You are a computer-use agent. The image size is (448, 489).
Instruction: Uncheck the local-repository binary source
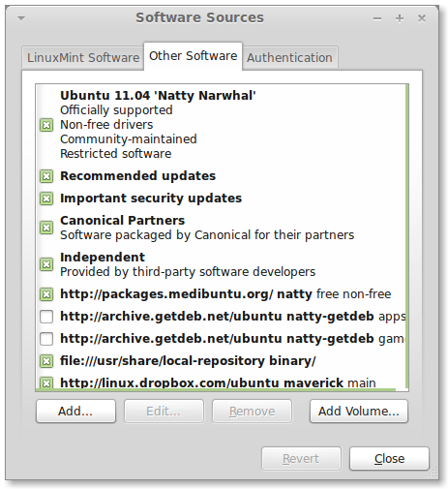[x=46, y=361]
